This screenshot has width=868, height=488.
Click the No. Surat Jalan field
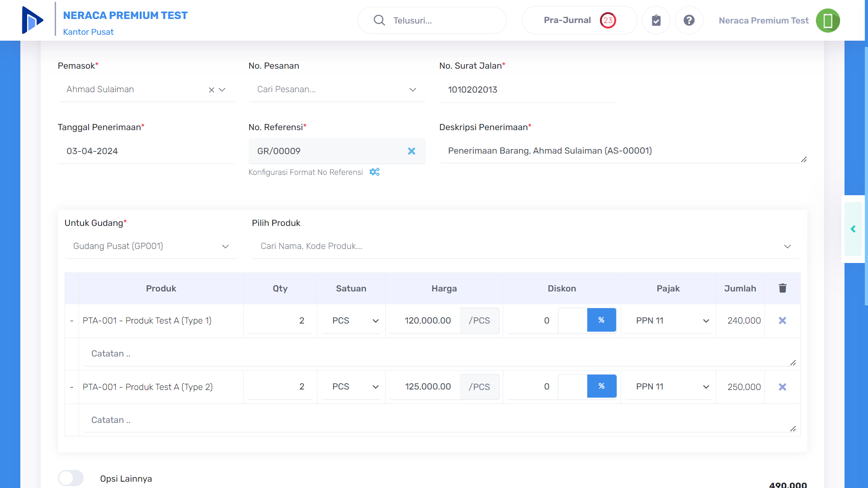528,90
